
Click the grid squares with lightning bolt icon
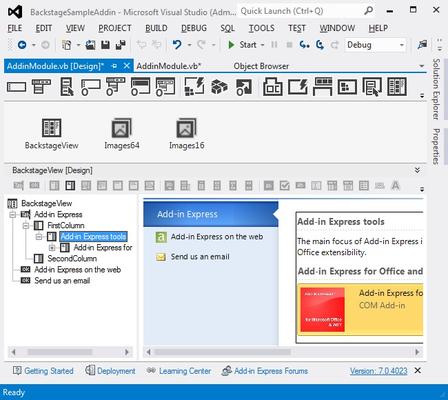[194, 86]
